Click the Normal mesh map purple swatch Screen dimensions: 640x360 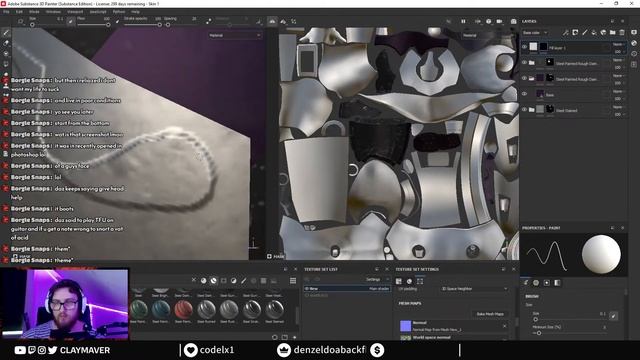(405, 326)
